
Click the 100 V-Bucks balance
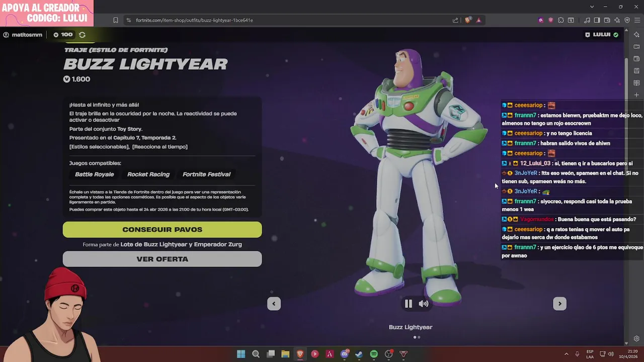[63, 35]
